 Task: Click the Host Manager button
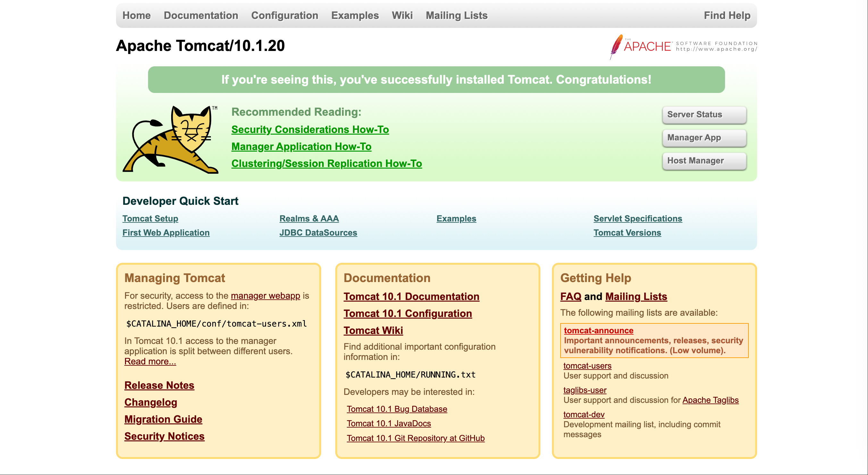click(704, 161)
